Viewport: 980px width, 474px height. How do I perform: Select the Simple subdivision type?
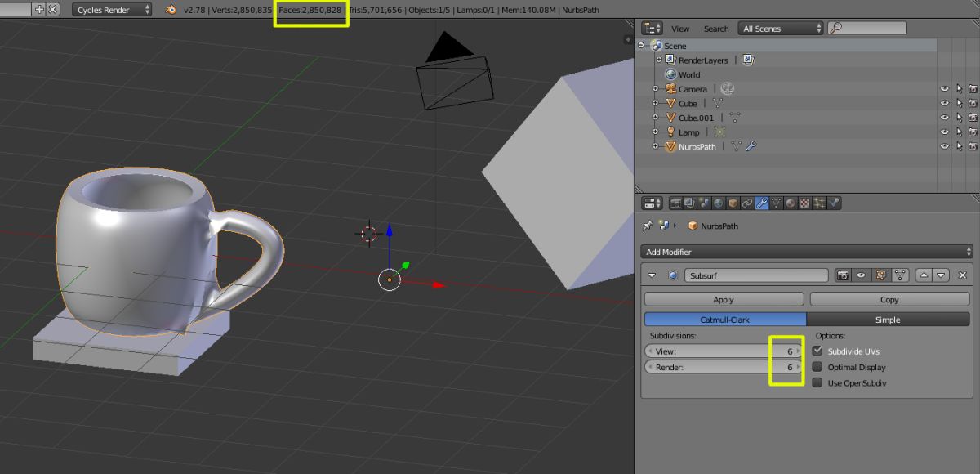pyautogui.click(x=888, y=320)
